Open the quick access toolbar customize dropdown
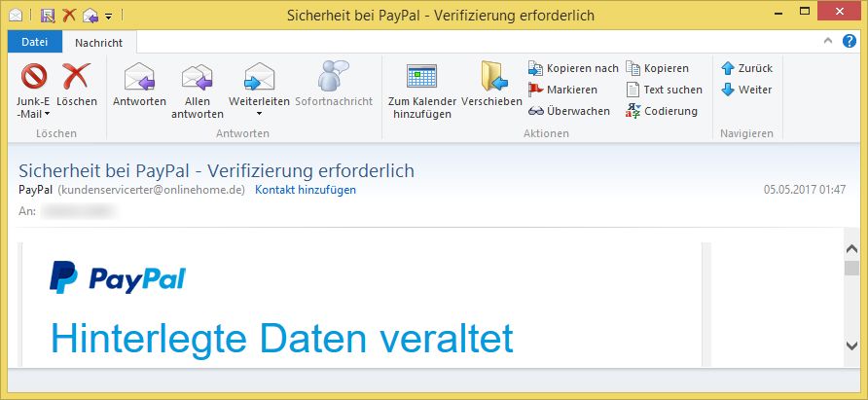Image resolution: width=868 pixels, height=400 pixels. tap(109, 17)
